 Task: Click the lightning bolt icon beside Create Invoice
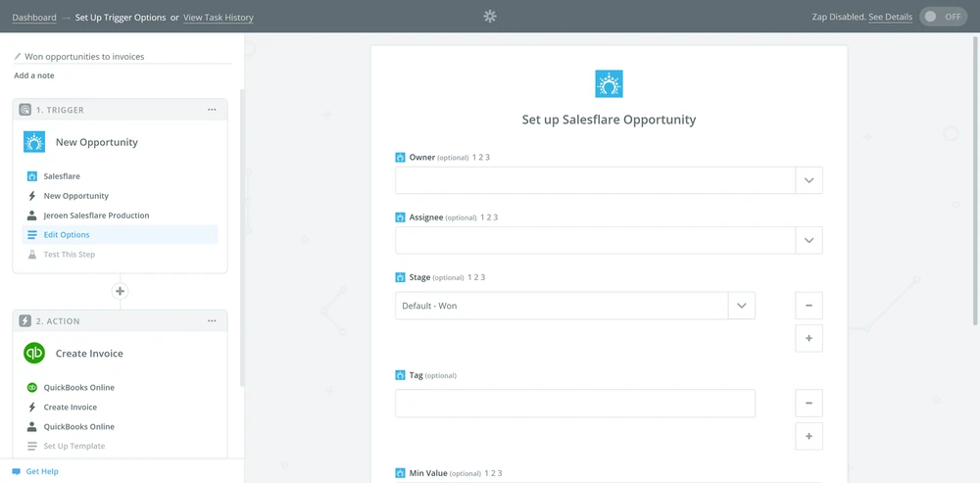pos(32,407)
